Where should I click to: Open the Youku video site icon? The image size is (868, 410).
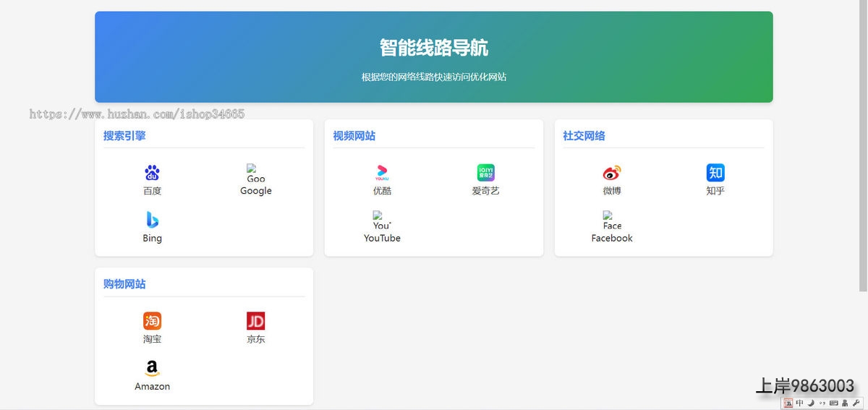click(x=382, y=173)
